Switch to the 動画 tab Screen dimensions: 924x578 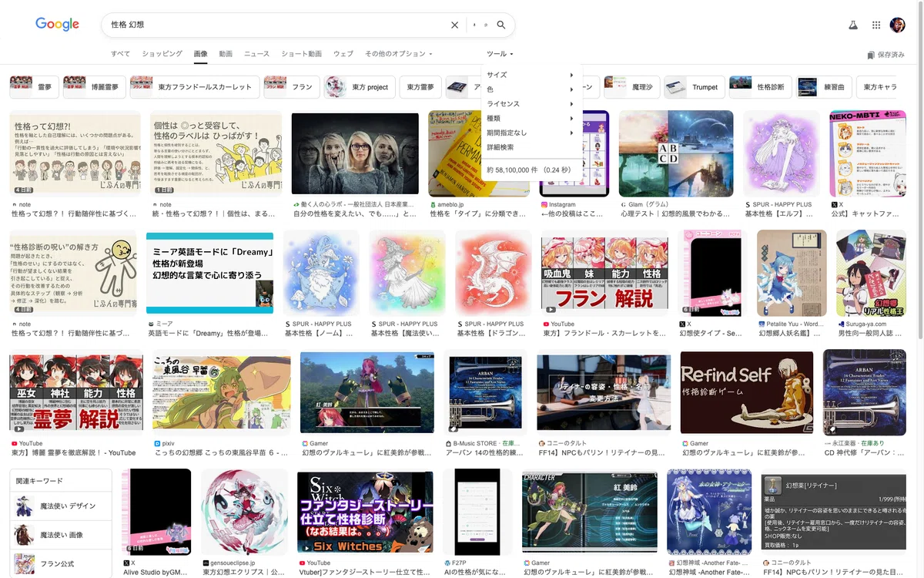[226, 54]
